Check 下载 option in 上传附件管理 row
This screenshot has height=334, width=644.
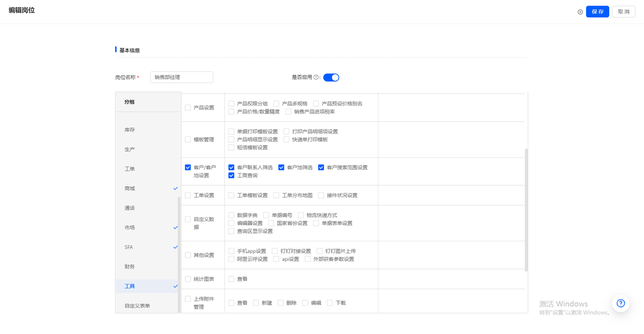330,303
